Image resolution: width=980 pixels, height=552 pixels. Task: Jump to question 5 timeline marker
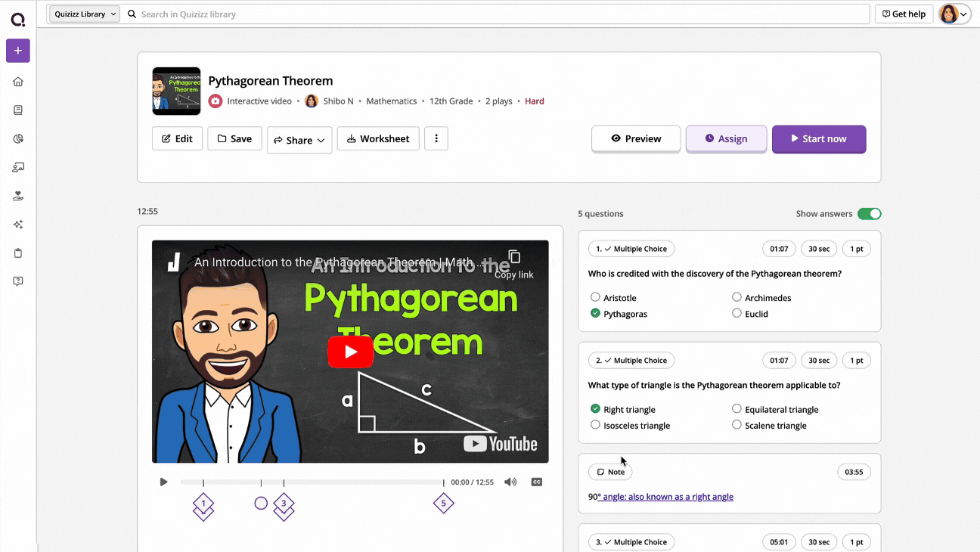444,504
